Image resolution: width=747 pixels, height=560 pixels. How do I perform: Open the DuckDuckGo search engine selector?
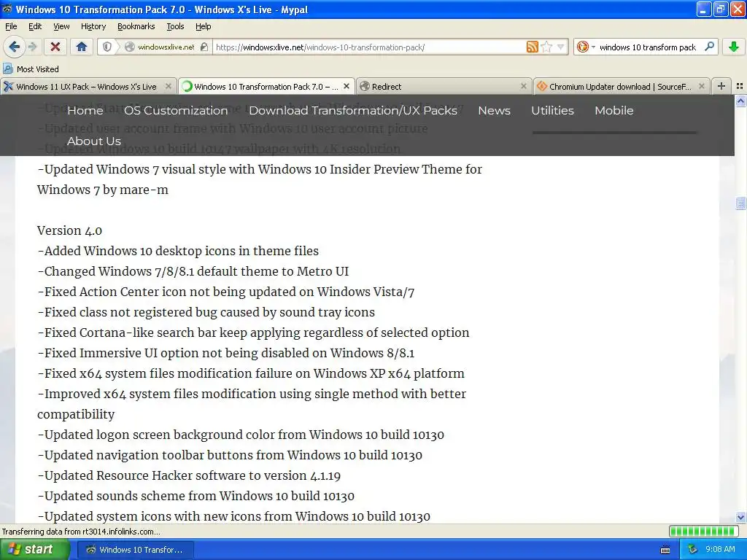pyautogui.click(x=586, y=47)
